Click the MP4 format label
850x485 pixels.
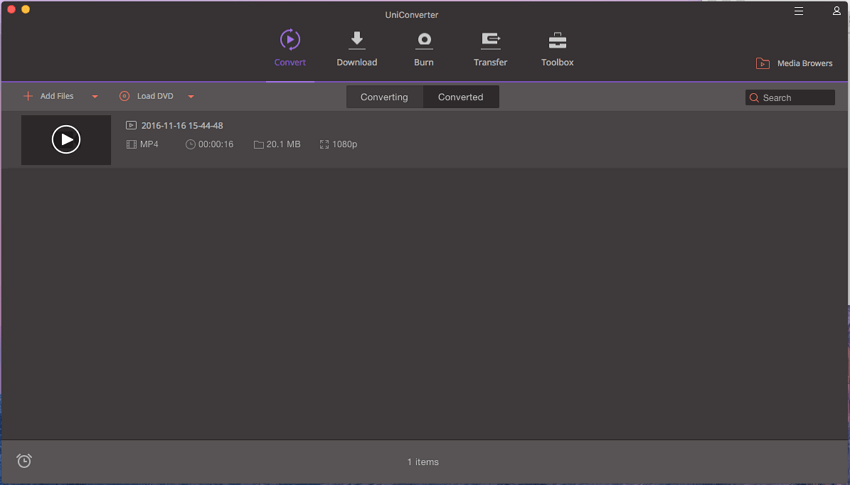coord(149,144)
